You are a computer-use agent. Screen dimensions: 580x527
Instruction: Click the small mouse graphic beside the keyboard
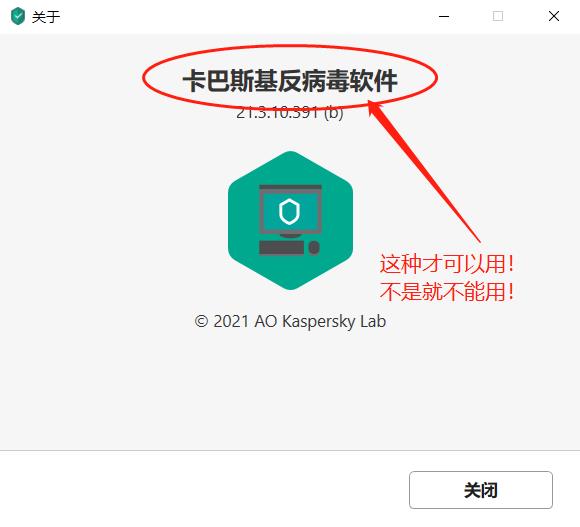(314, 248)
